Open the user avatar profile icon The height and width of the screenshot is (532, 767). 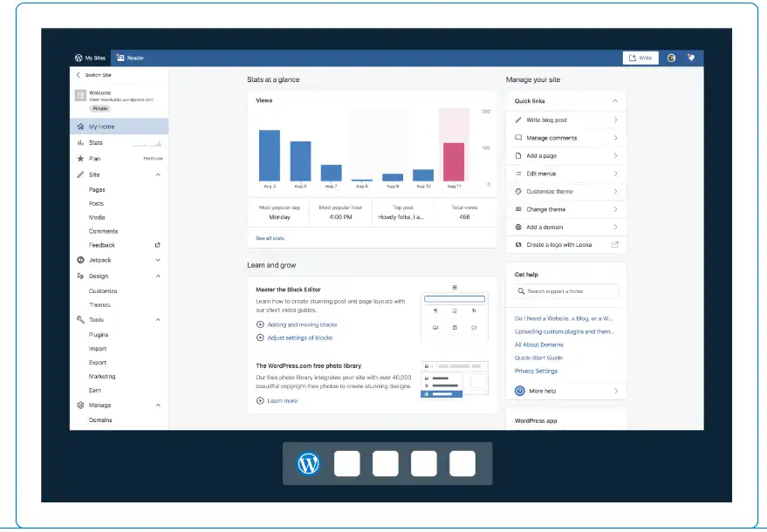coord(671,58)
